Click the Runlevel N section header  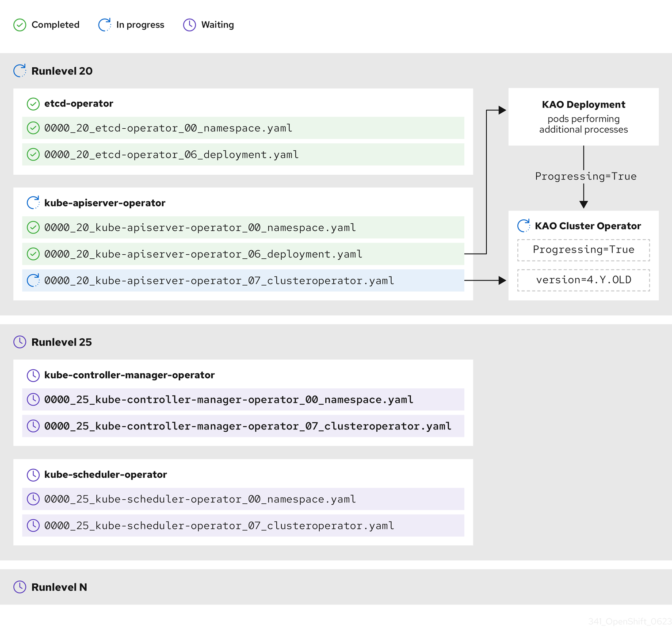pos(59,587)
